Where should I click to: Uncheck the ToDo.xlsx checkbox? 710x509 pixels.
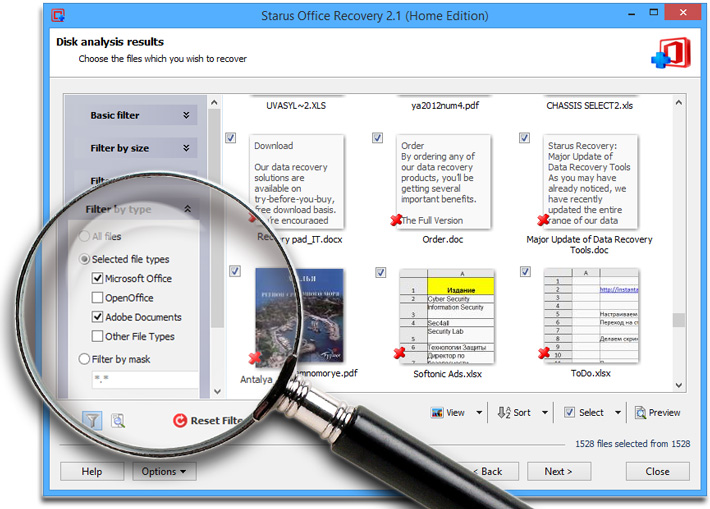[x=525, y=272]
